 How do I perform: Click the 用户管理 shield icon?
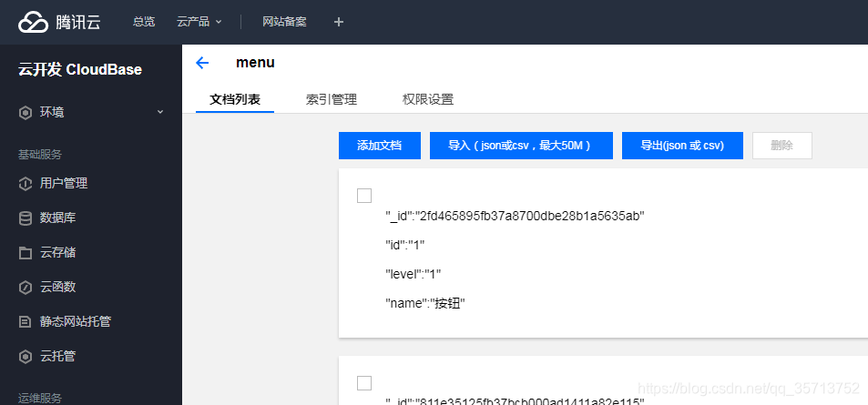26,184
